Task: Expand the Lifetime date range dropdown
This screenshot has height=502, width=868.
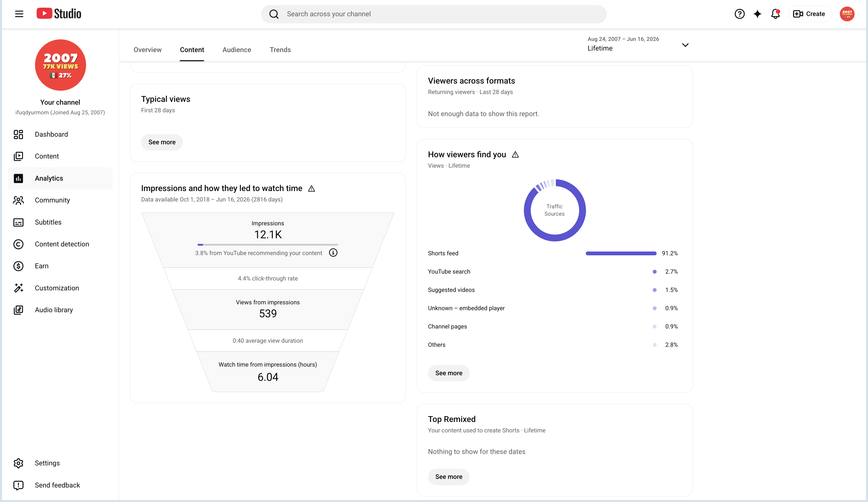Action: [638, 44]
